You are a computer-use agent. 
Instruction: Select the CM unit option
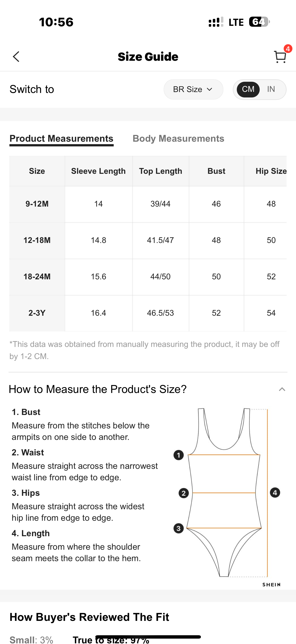tap(248, 89)
